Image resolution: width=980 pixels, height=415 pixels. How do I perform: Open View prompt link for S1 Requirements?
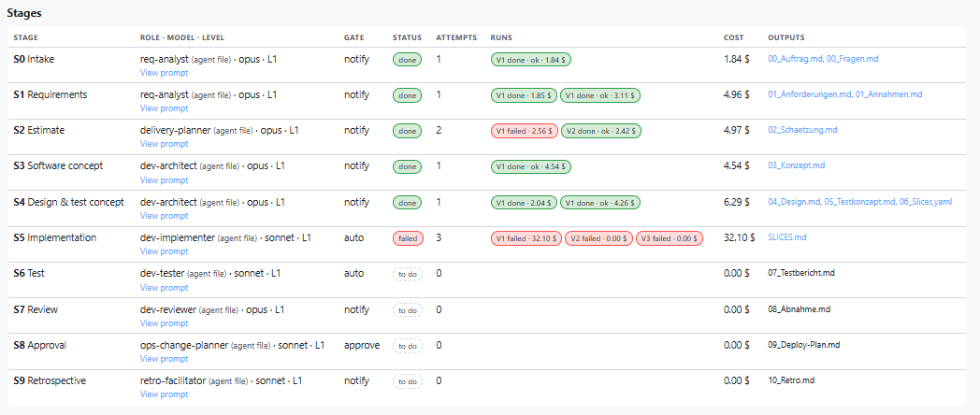[x=164, y=108]
